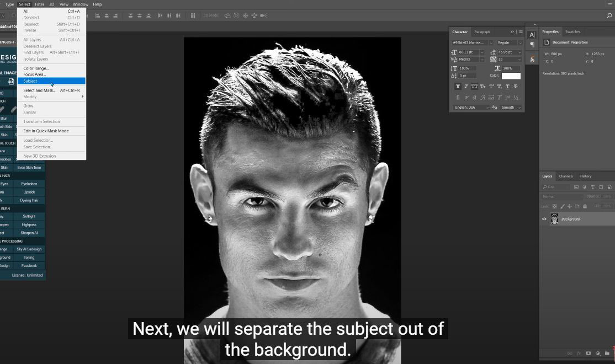Switch to the Channels tab
The height and width of the screenshot is (364, 615).
566,176
